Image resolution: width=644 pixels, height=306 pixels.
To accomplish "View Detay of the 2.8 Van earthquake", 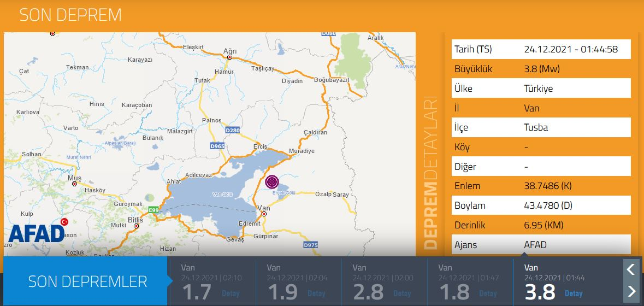I will tap(402, 293).
